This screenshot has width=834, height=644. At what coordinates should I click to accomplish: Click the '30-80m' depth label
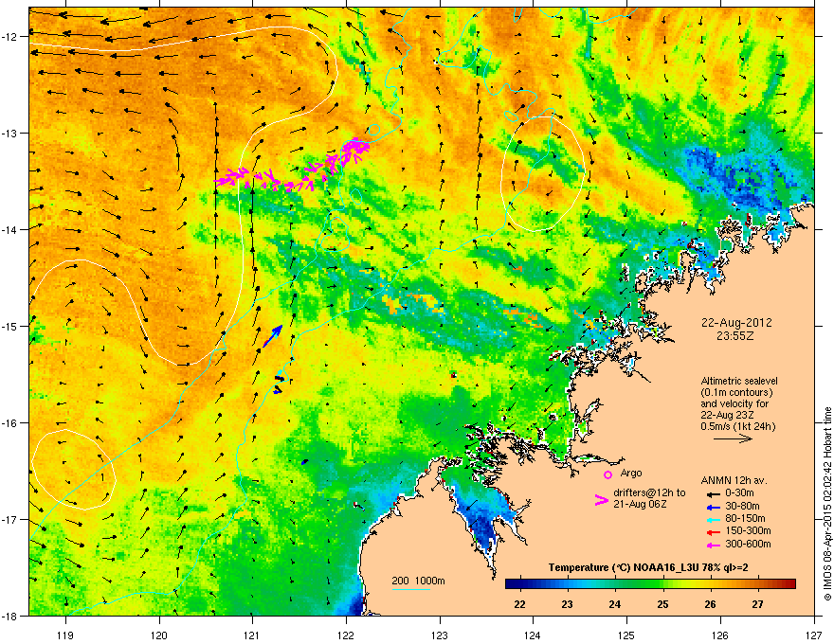coord(742,506)
